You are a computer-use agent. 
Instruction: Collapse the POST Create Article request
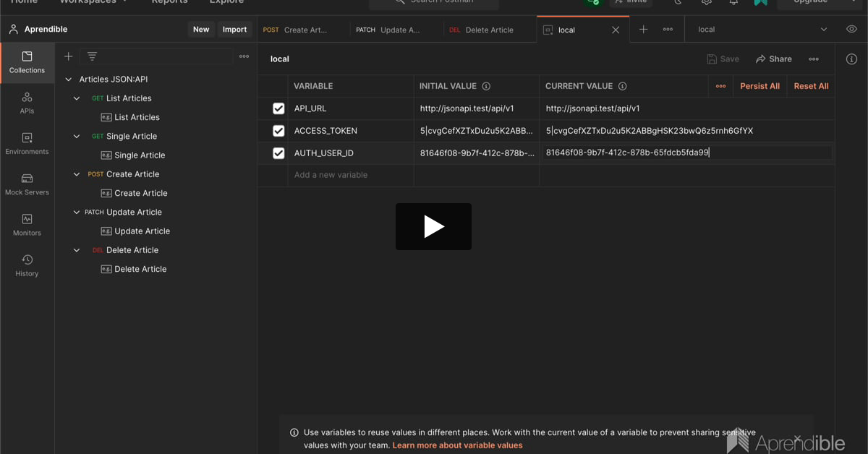(x=77, y=174)
